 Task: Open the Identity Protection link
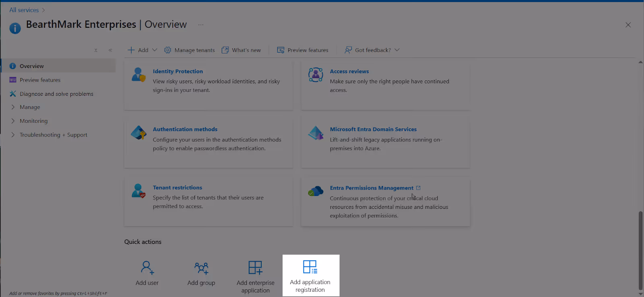pos(178,71)
